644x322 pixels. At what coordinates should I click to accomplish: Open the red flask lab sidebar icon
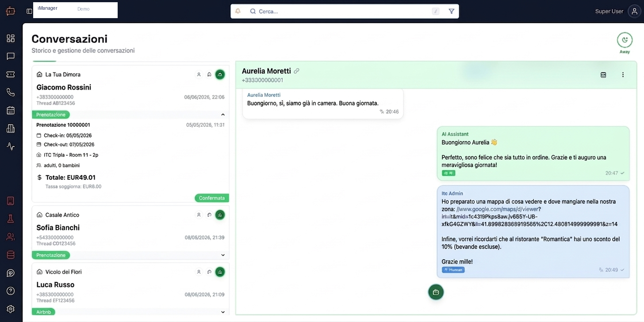point(11,219)
